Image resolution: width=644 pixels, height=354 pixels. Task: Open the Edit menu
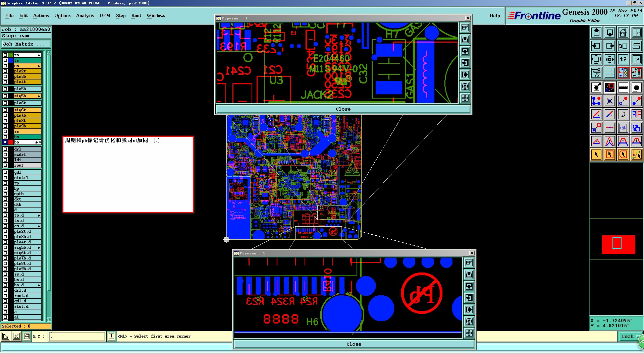coord(23,15)
